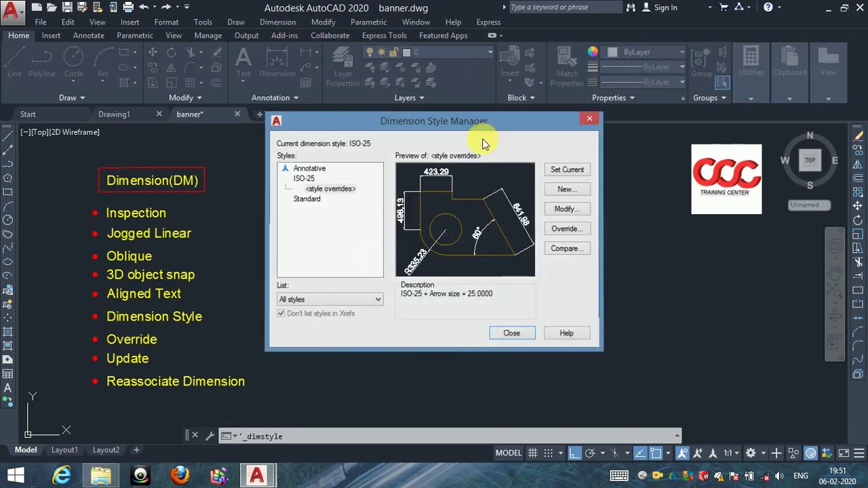Select the Annotative dimension style
This screenshot has height=488, width=868.
point(309,168)
